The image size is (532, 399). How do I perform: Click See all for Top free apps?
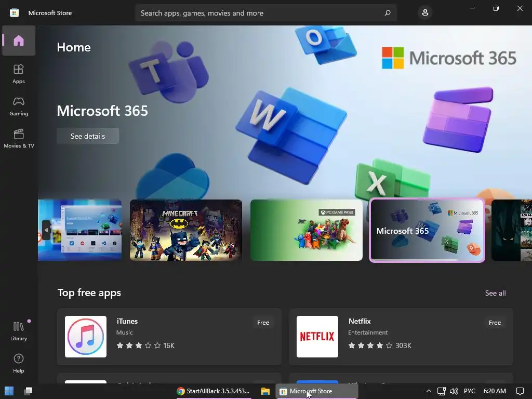495,293
